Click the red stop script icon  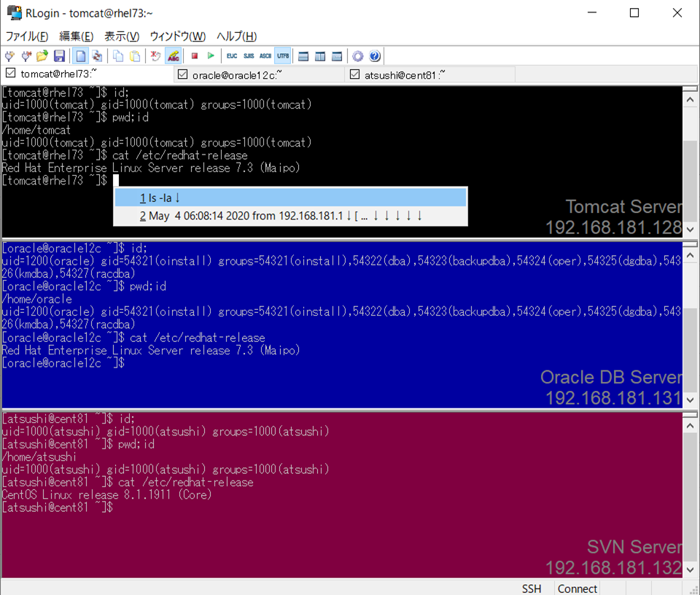pyautogui.click(x=195, y=56)
